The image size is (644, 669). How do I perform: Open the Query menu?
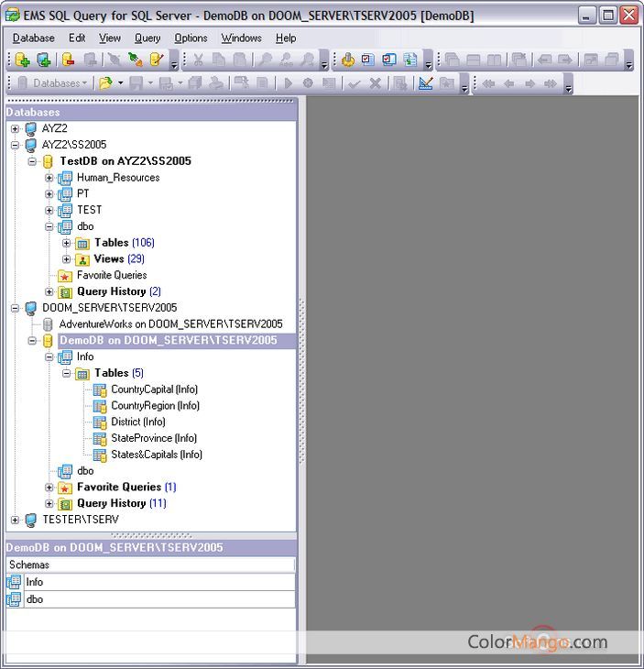(x=147, y=38)
